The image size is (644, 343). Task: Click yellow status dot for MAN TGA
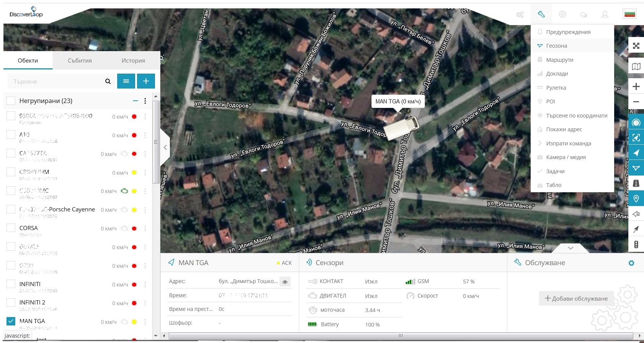pos(134,322)
